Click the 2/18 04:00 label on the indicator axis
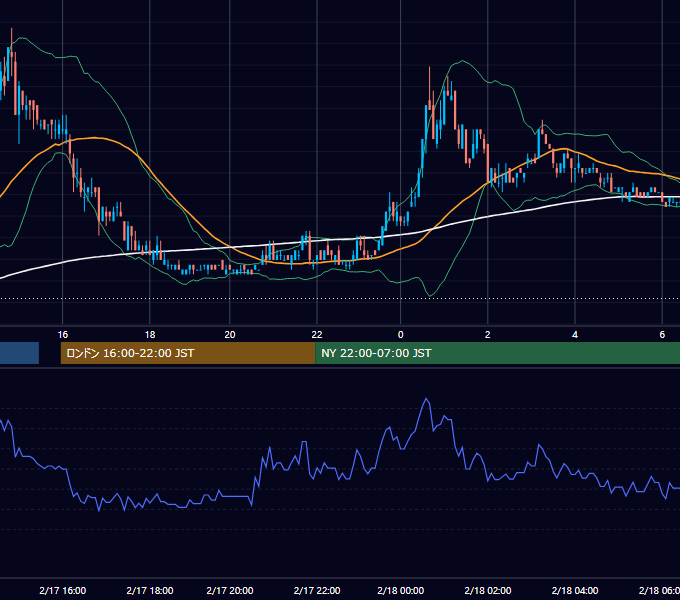The height and width of the screenshot is (600, 680). point(575,590)
